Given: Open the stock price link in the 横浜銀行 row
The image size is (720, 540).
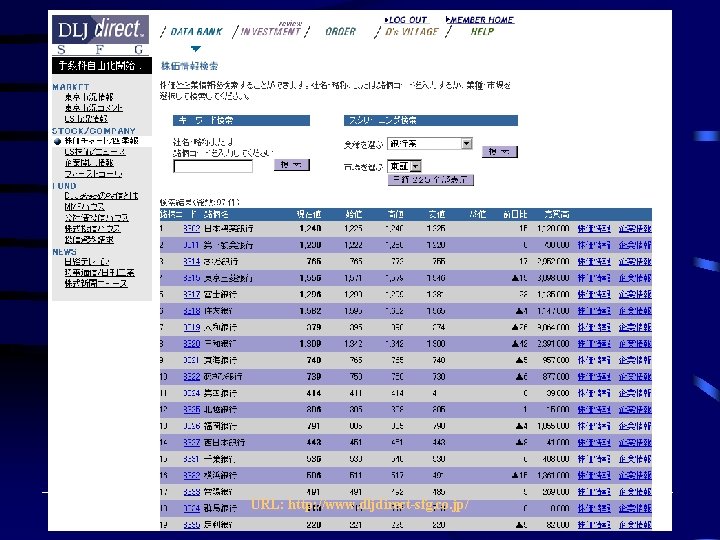Looking at the screenshot, I should coord(594,475).
